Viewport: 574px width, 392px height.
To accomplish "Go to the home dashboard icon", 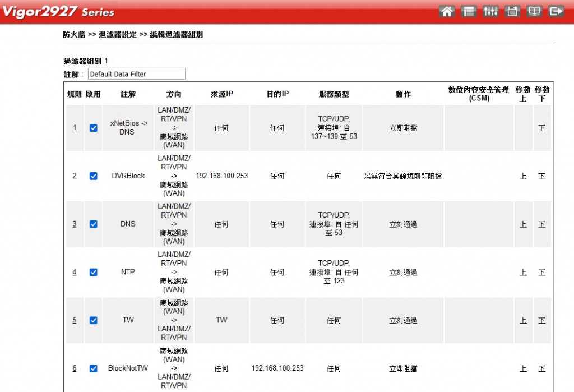I will [447, 11].
